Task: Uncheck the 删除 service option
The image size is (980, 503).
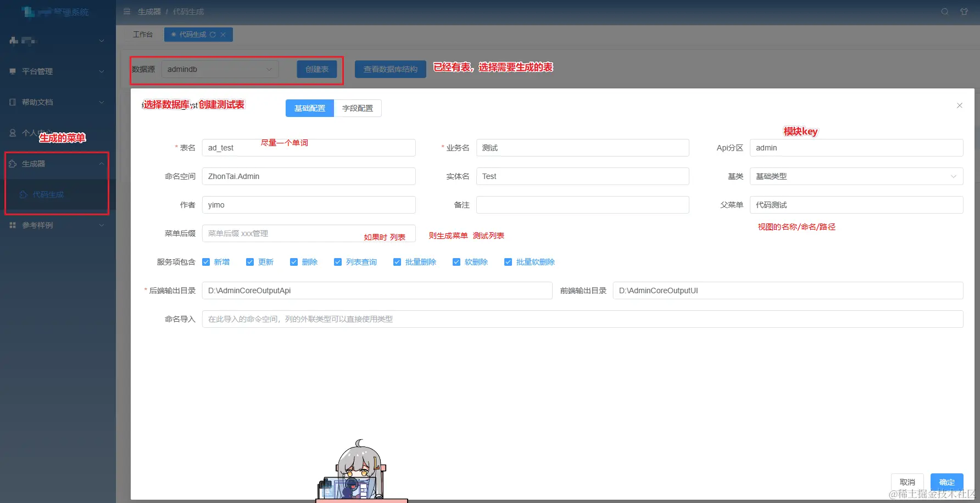Action: coord(294,262)
